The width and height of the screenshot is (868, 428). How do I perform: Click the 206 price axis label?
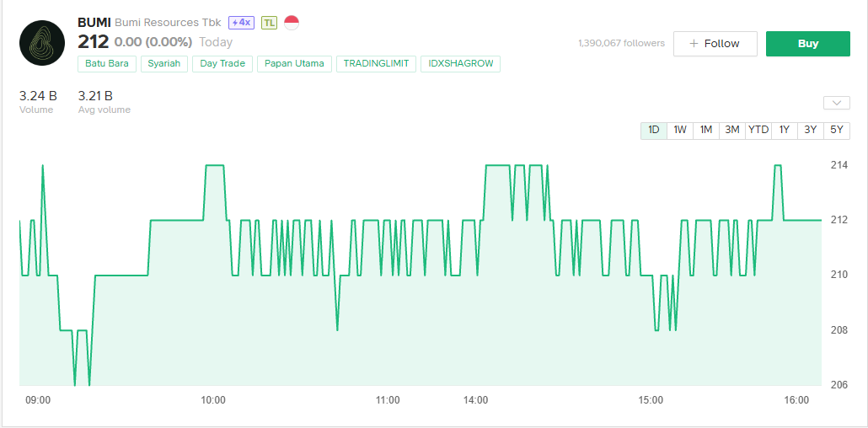click(x=839, y=385)
